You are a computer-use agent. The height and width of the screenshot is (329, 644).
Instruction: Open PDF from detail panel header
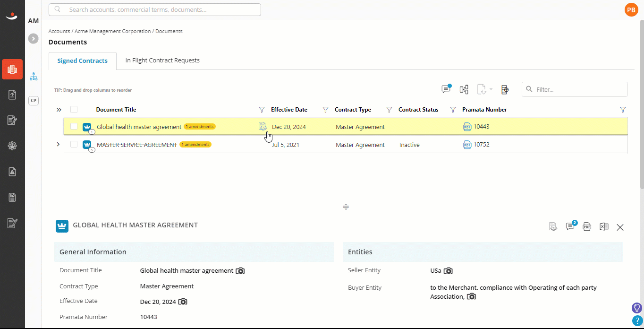(587, 226)
